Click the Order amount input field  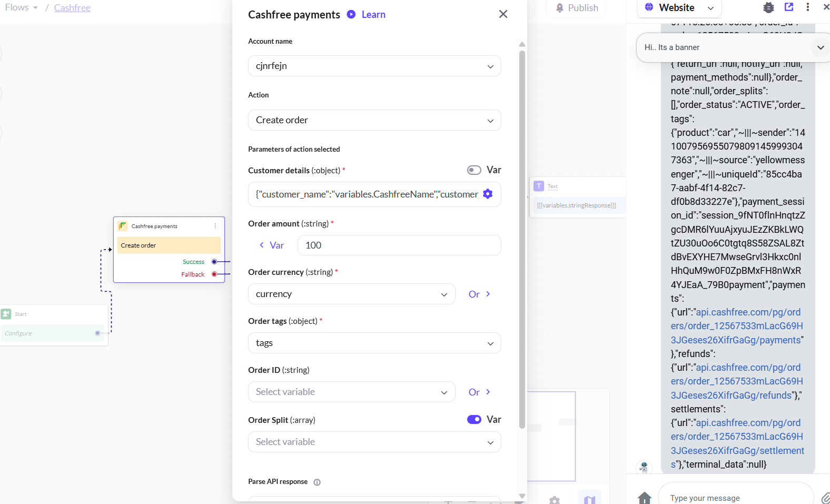tap(399, 245)
